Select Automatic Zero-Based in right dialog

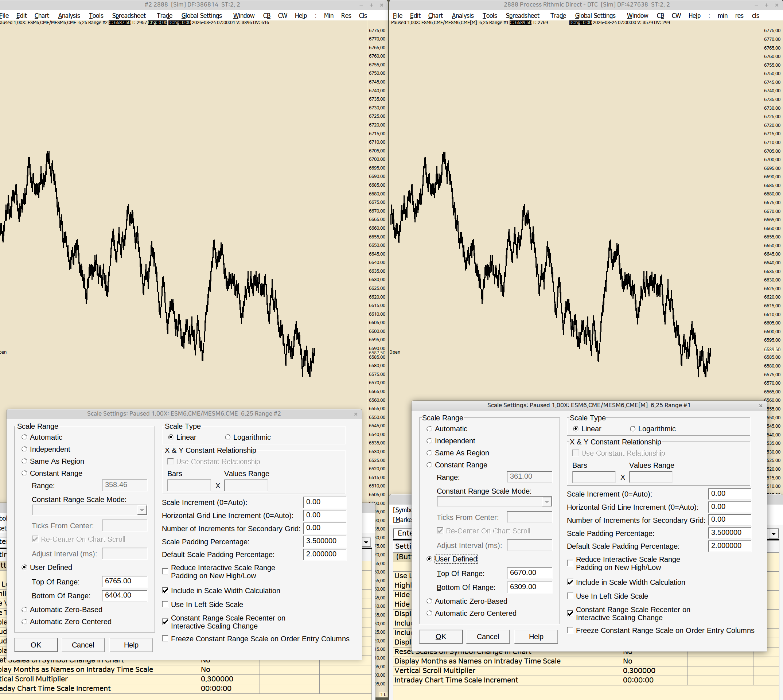tap(429, 601)
